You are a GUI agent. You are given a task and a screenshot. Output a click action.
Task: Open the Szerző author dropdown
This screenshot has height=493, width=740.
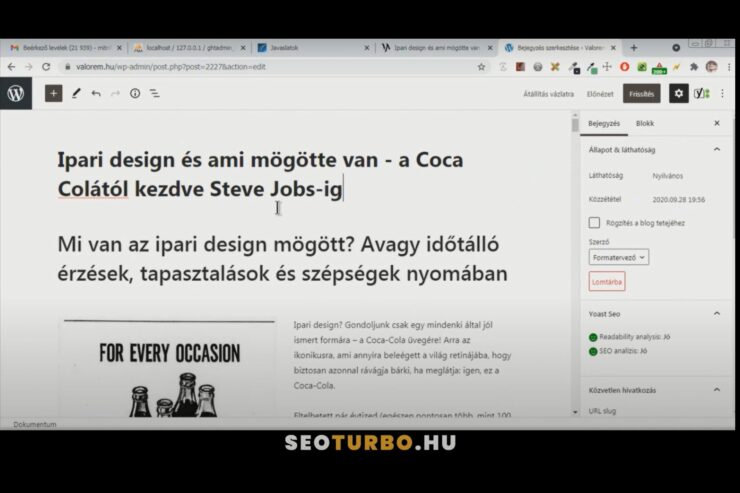[619, 257]
